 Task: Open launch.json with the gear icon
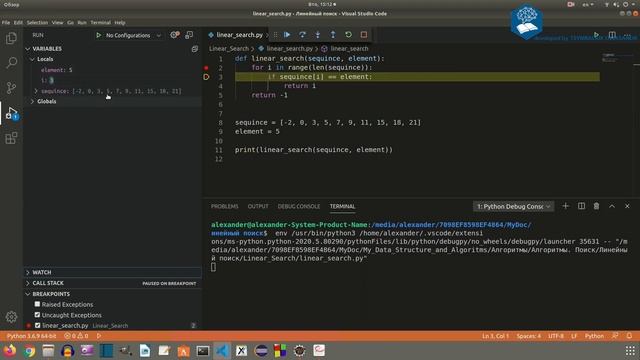coord(175,35)
